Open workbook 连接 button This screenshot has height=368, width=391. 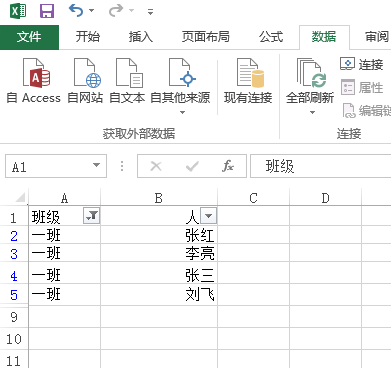coord(362,64)
